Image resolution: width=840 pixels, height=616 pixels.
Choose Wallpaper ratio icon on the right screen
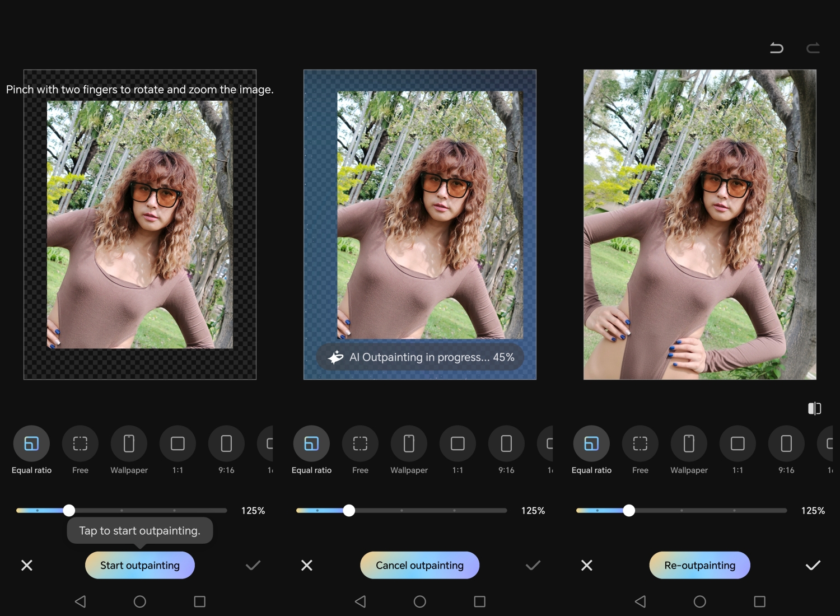coord(689,444)
